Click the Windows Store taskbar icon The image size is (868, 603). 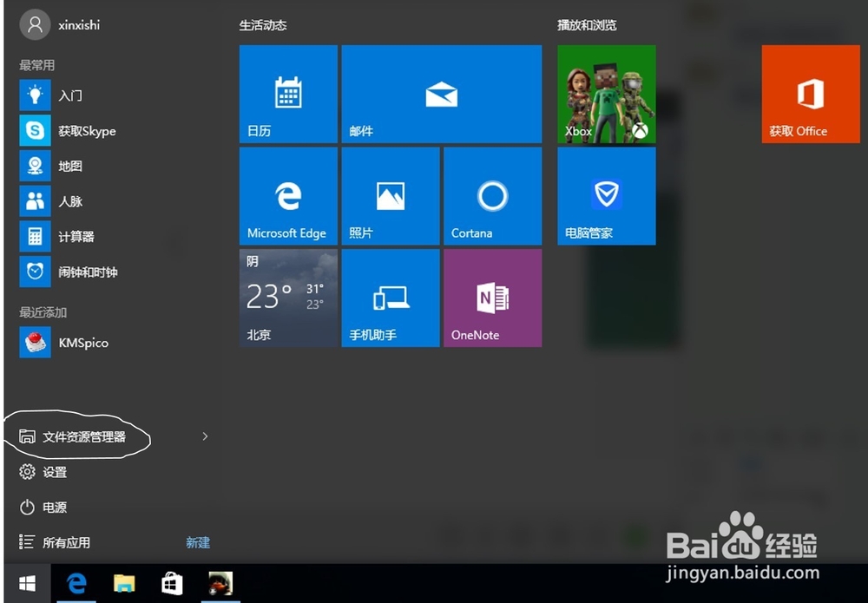(x=172, y=584)
